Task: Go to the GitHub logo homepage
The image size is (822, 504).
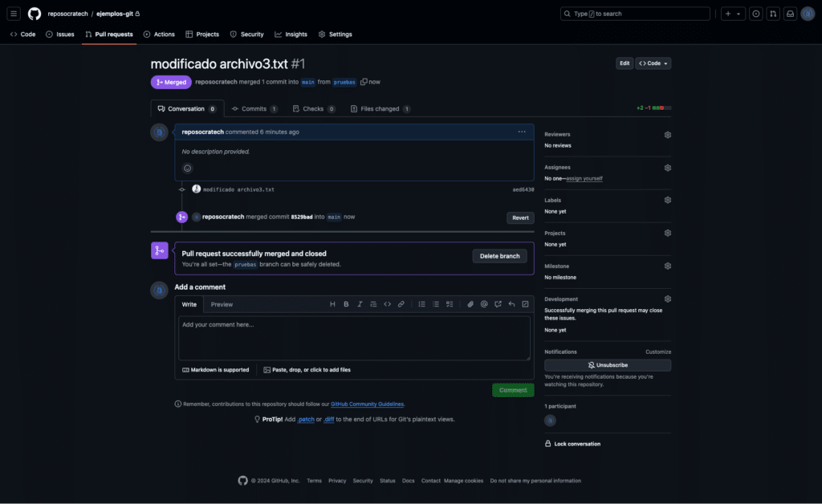Action: pos(35,14)
